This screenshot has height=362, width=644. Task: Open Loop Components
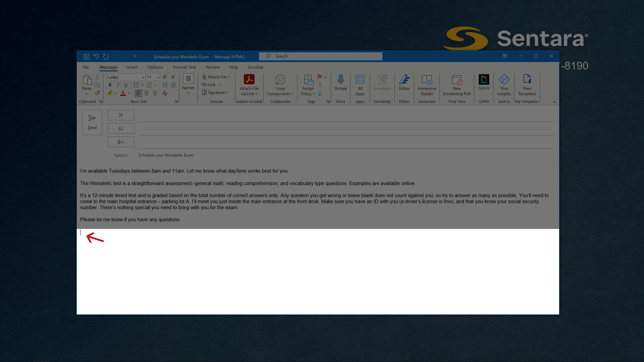click(x=280, y=85)
